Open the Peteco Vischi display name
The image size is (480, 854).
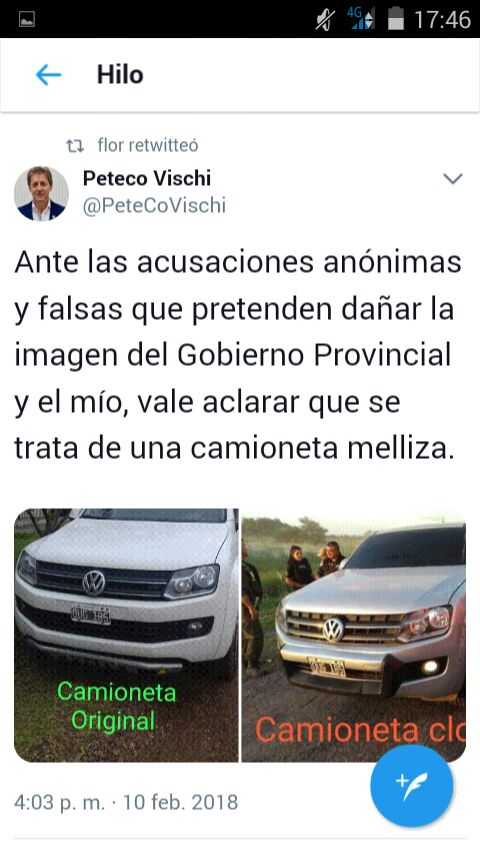(x=147, y=178)
